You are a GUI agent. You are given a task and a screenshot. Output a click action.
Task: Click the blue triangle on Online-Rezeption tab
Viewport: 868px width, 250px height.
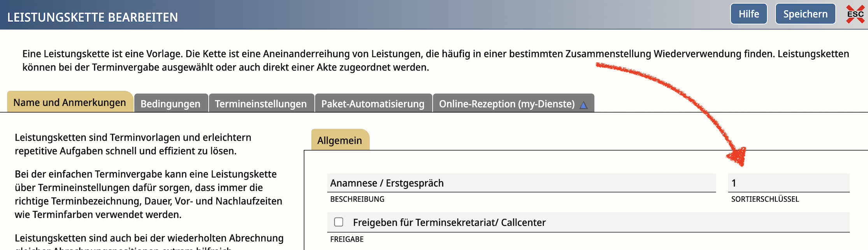(x=583, y=105)
